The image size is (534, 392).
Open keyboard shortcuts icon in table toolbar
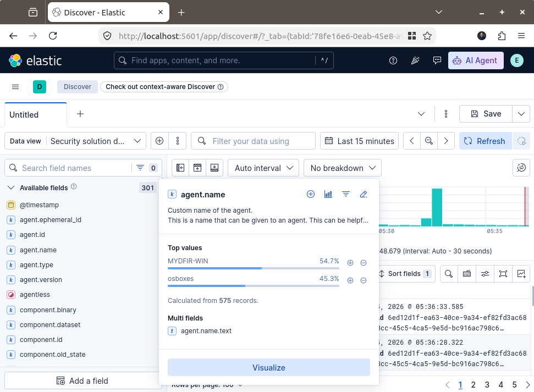(467, 273)
